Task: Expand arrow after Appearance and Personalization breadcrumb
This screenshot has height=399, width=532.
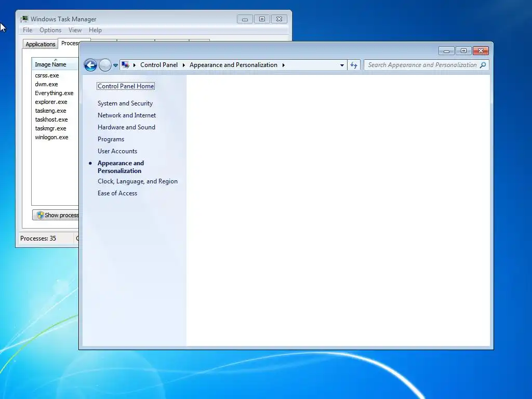Action: pyautogui.click(x=283, y=65)
